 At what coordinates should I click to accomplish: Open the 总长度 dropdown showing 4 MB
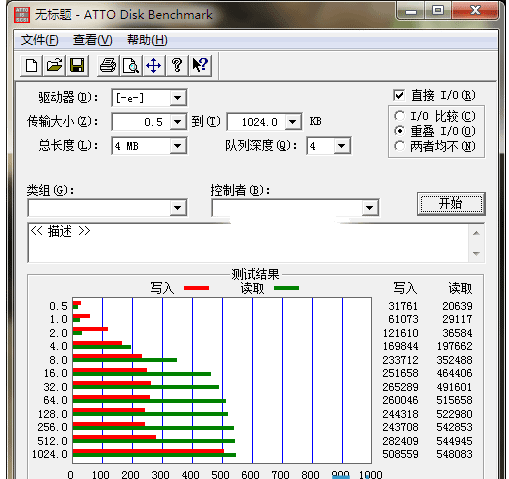[178, 146]
